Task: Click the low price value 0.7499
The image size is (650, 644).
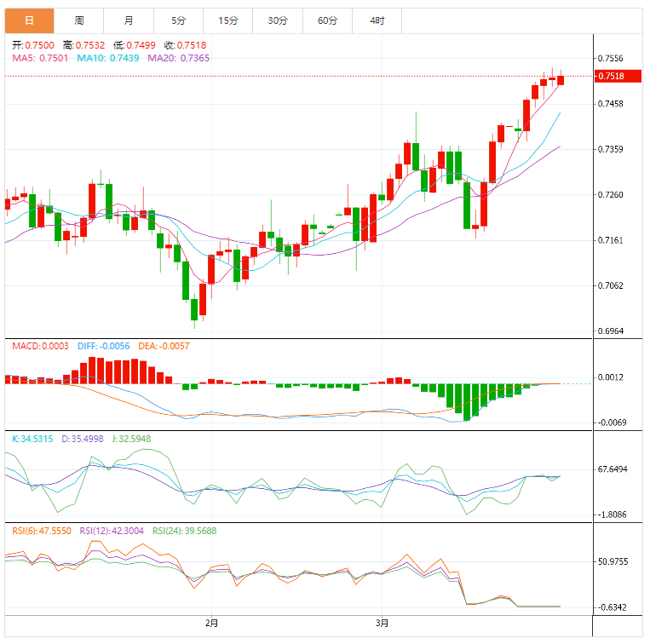Action: [x=141, y=45]
